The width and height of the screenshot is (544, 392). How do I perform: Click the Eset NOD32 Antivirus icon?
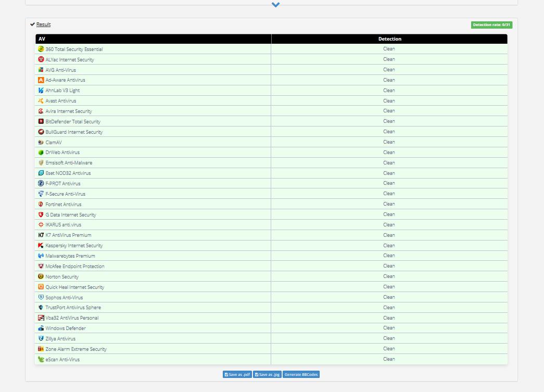41,173
